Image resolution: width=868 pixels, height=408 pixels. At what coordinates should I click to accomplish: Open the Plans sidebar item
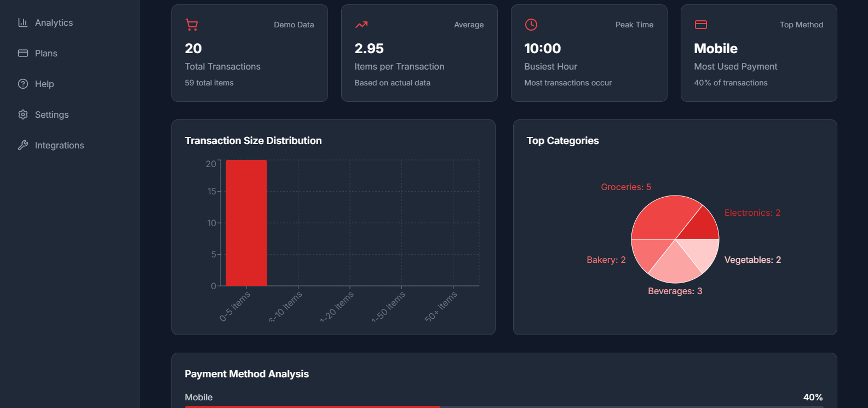click(70, 53)
